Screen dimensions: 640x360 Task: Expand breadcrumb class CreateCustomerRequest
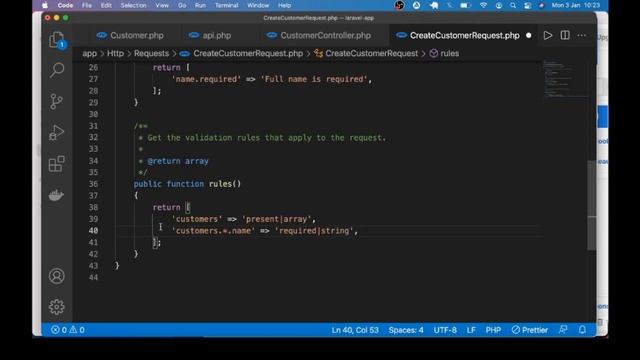point(367,53)
